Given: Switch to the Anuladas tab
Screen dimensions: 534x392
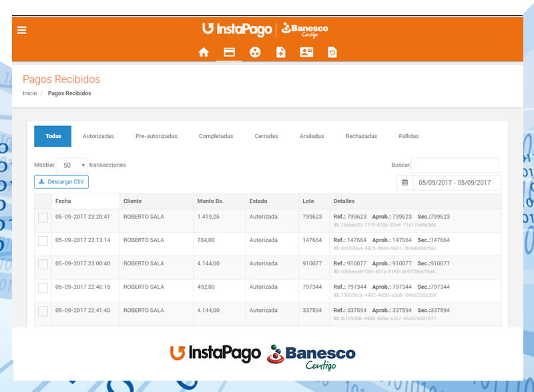Looking at the screenshot, I should click(312, 136).
